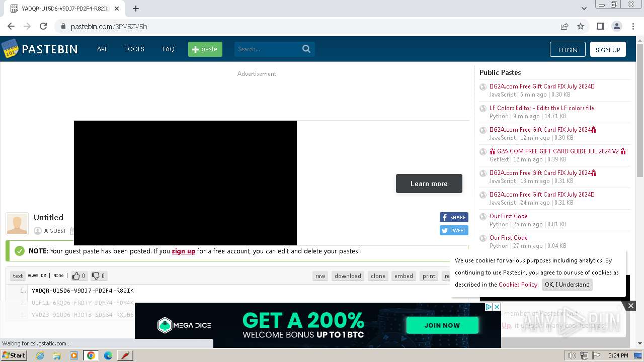Image resolution: width=644 pixels, height=362 pixels.
Task: Open a new browser tab with plus icon
Action: point(136,8)
